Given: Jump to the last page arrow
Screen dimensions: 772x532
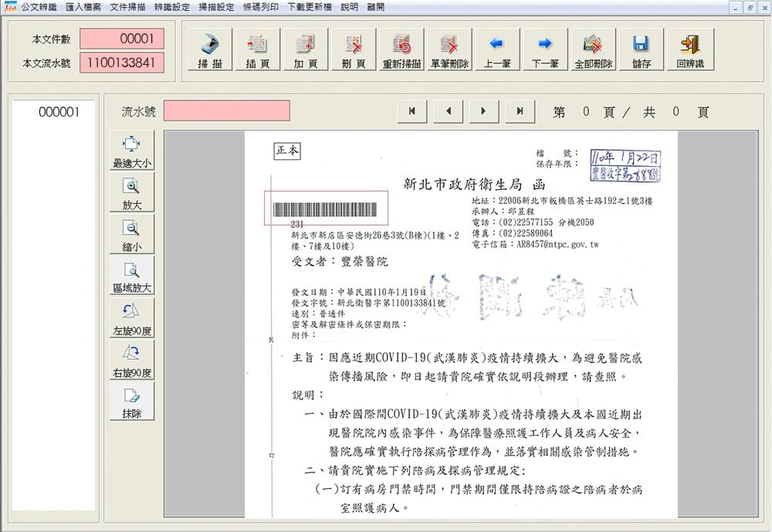Looking at the screenshot, I should [520, 111].
